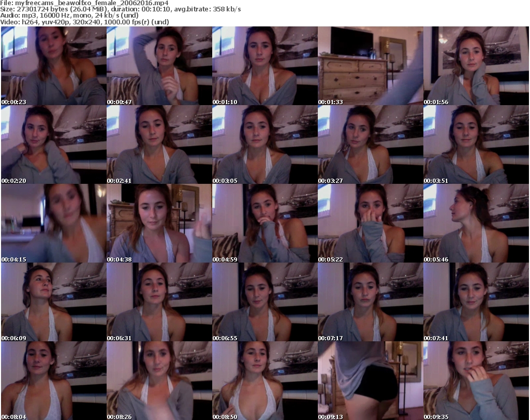Open the thumbnail stamped 00:00:23

[54, 66]
